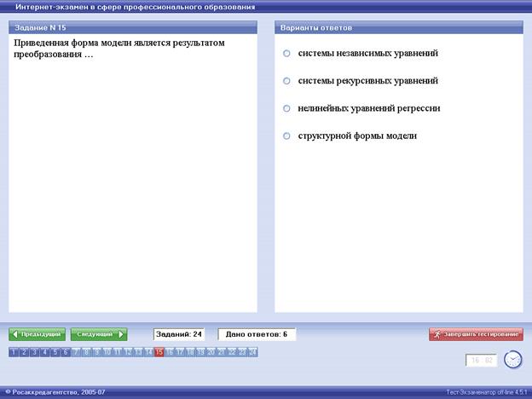Viewport: 532px width, 399px height.
Task: Go to next question with Следующий
Action: point(99,334)
